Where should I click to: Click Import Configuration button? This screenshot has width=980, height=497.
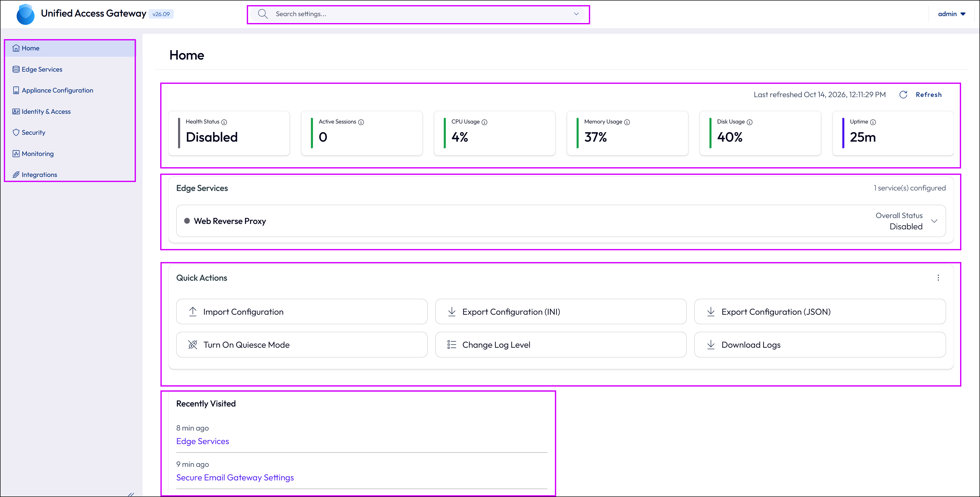[302, 312]
